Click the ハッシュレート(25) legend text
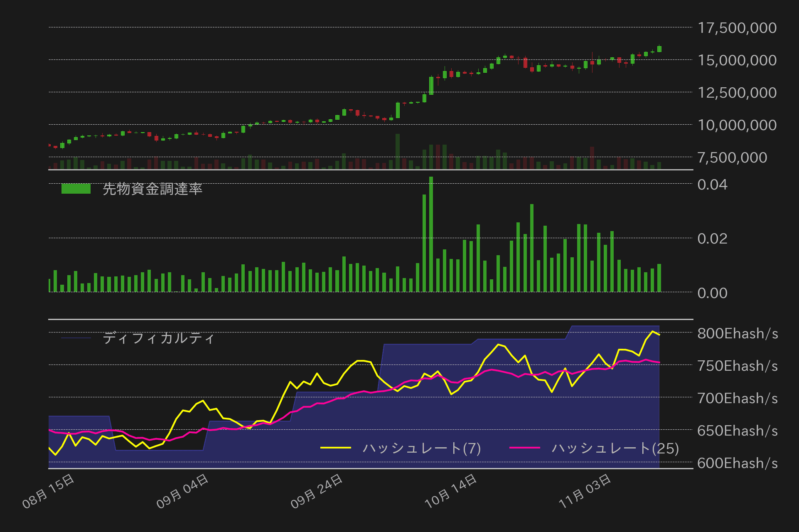This screenshot has width=799, height=532. pyautogui.click(x=615, y=448)
